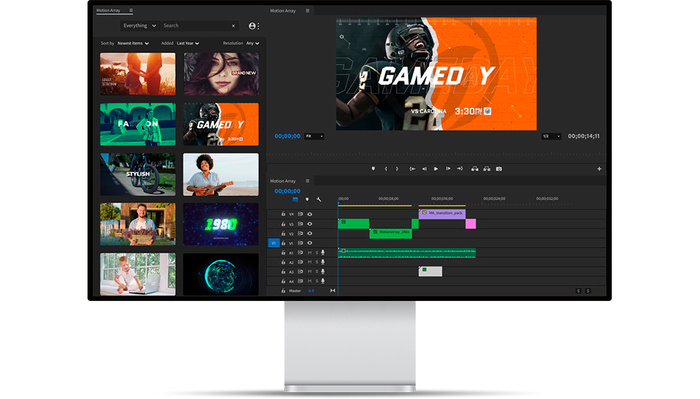
Task: Click the Go to In point icon
Action: point(412,169)
